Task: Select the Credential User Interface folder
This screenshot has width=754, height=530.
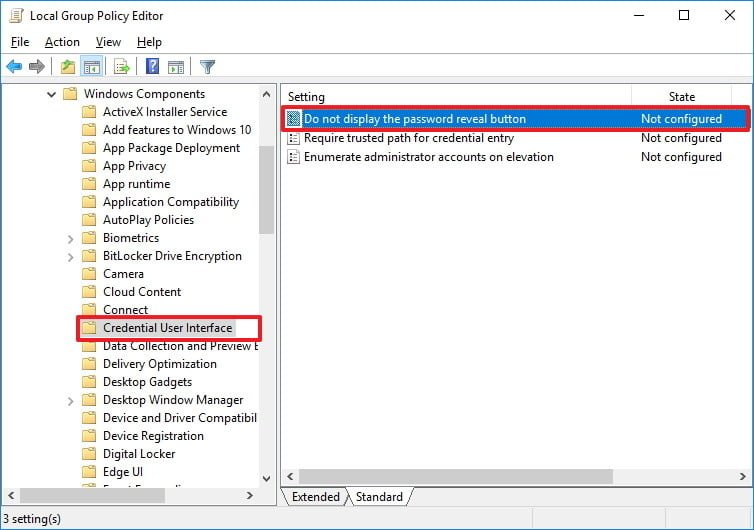Action: [x=167, y=328]
